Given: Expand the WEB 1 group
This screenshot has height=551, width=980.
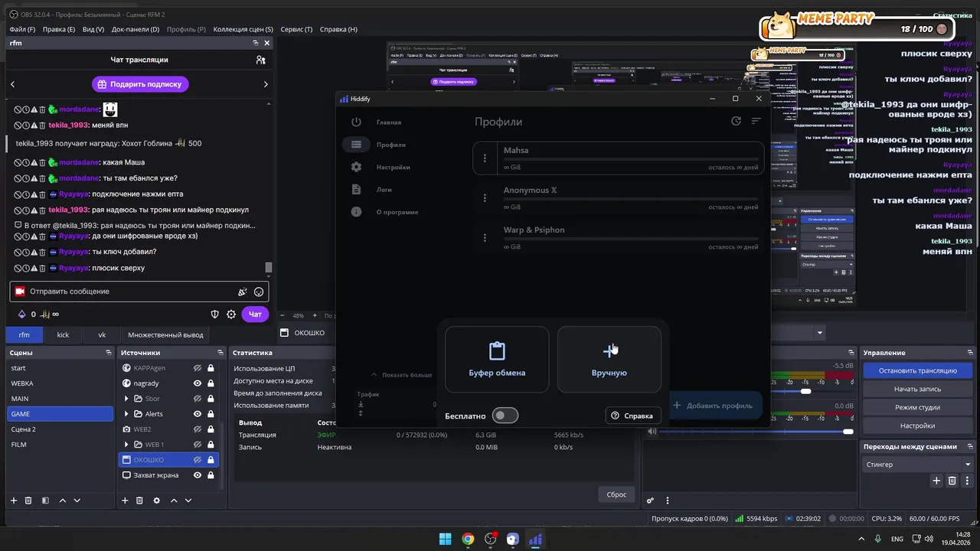Looking at the screenshot, I should pos(126,445).
